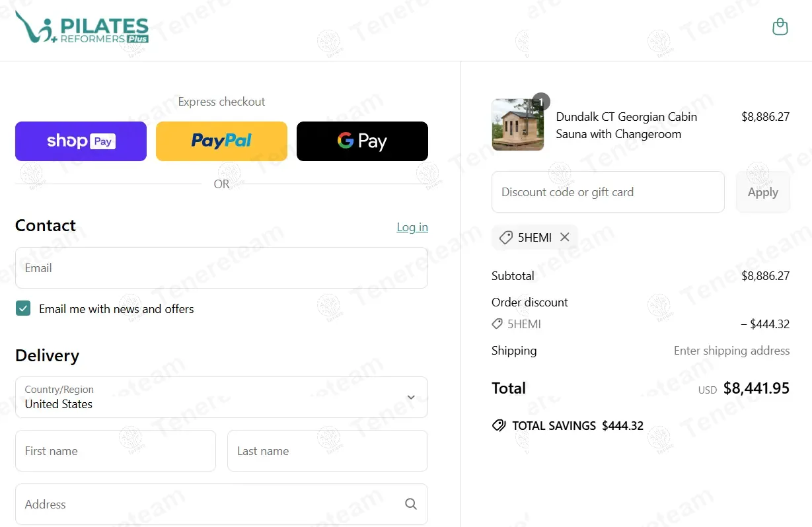Screen dimensions: 812x527
Task: Choose PayPal express checkout
Action: click(221, 141)
